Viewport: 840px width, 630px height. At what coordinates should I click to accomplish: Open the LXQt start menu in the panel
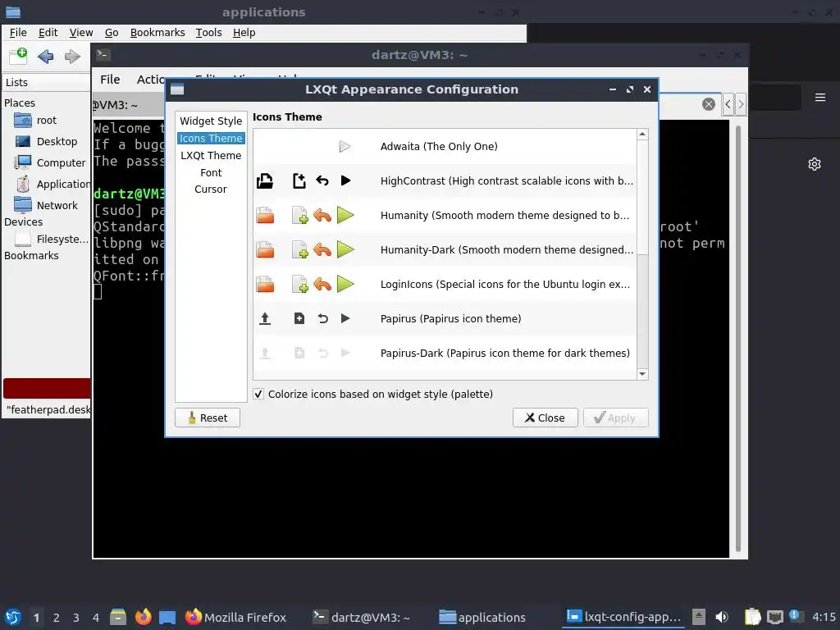coord(13,617)
